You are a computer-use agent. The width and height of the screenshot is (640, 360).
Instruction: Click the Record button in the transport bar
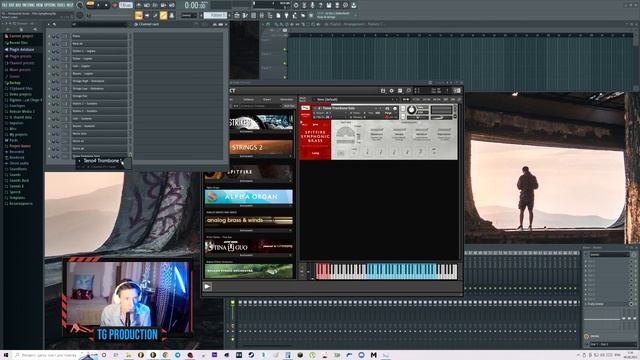coord(114,5)
